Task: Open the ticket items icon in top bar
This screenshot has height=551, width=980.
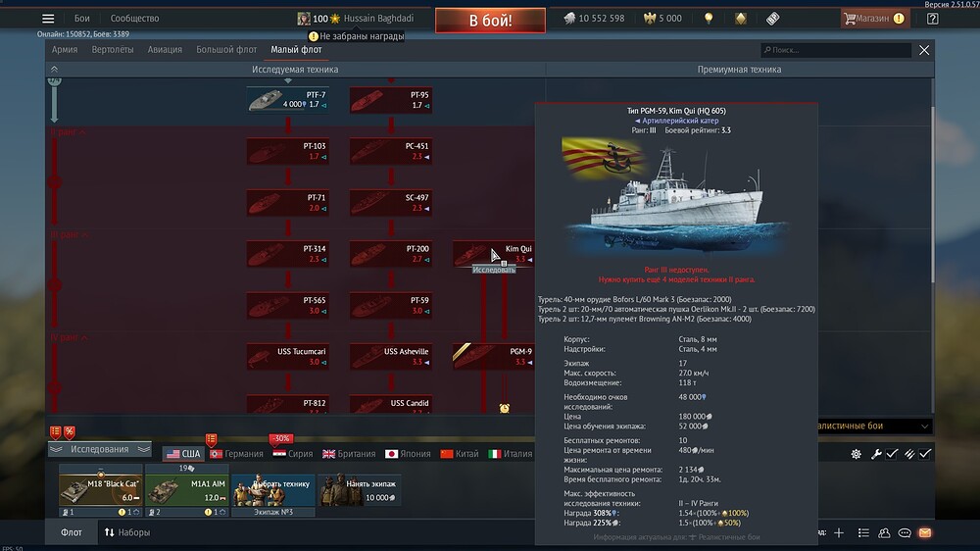Action: (x=772, y=18)
